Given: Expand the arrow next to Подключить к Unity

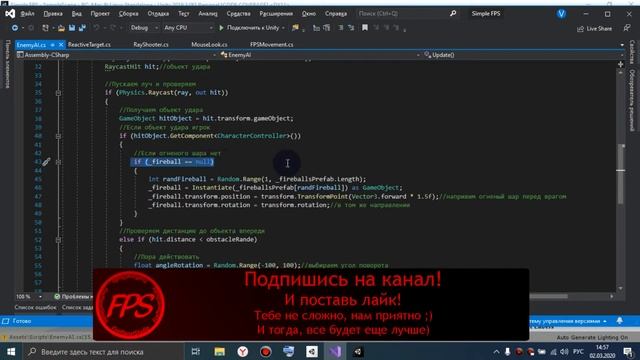Looking at the screenshot, I should [283, 28].
